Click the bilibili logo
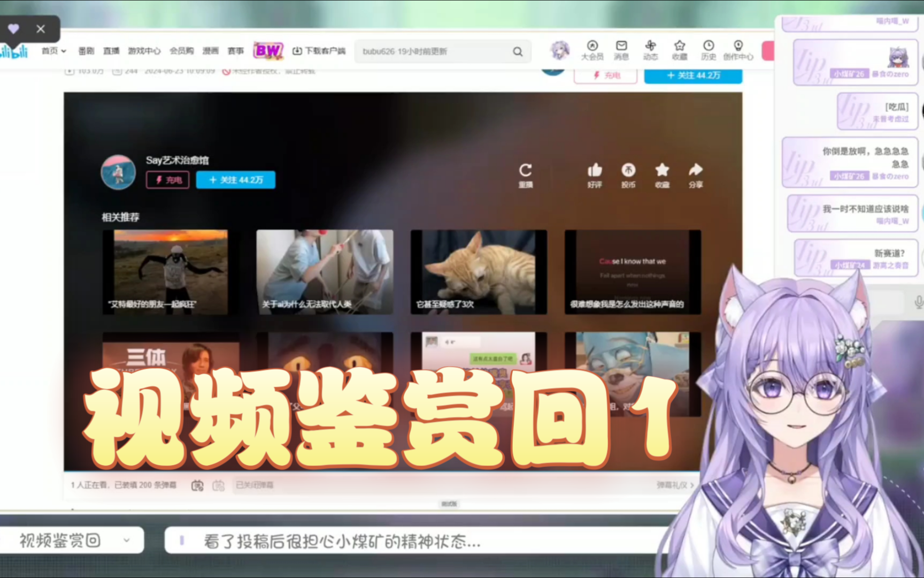This screenshot has width=924, height=578. 14,52
